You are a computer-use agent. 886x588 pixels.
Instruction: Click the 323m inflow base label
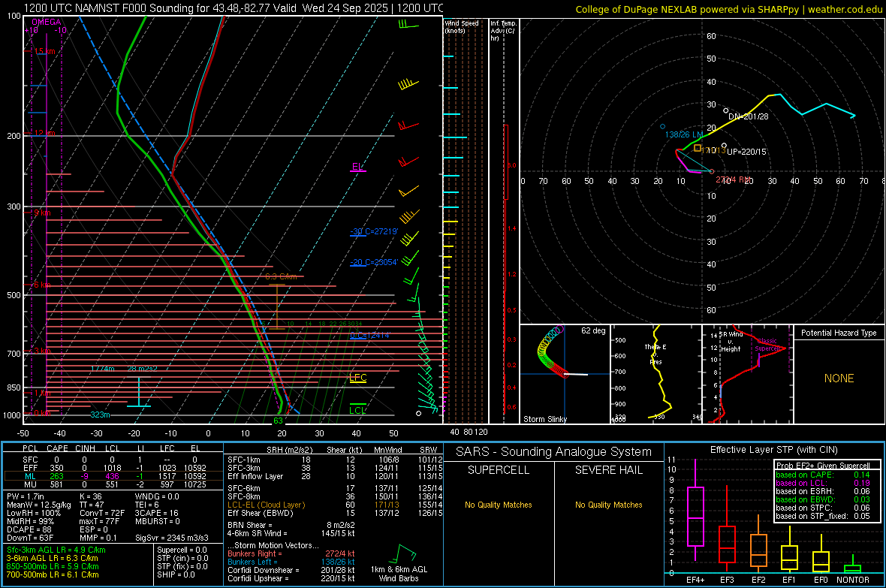point(101,415)
